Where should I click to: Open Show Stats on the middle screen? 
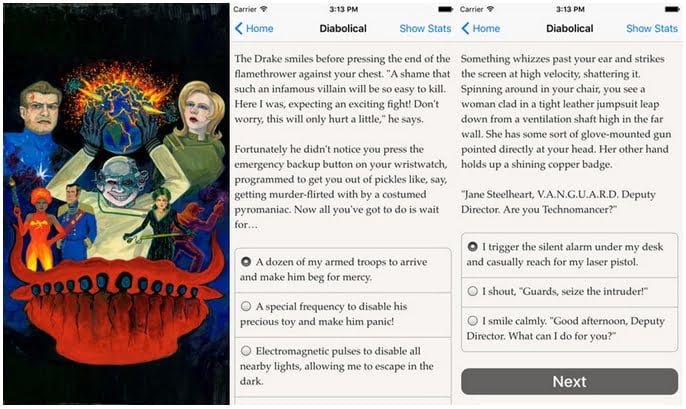coord(425,28)
